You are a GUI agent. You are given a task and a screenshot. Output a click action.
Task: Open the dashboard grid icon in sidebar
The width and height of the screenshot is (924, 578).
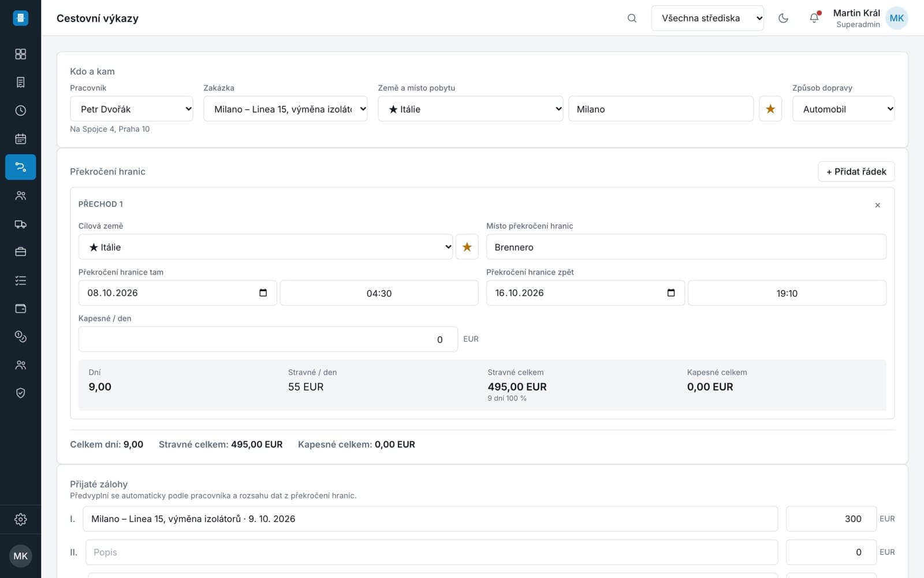21,54
